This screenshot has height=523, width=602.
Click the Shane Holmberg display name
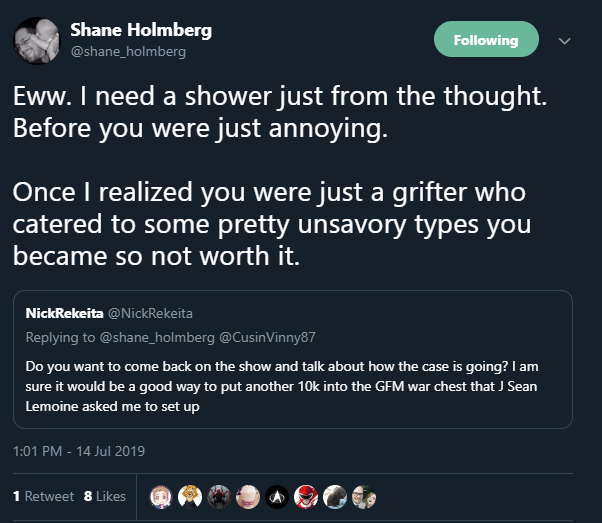coord(141,30)
